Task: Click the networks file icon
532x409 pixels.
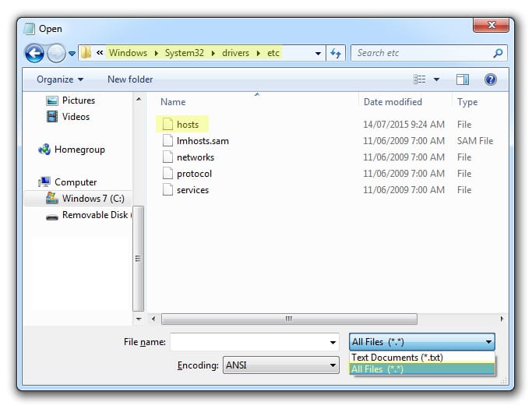Action: 167,157
